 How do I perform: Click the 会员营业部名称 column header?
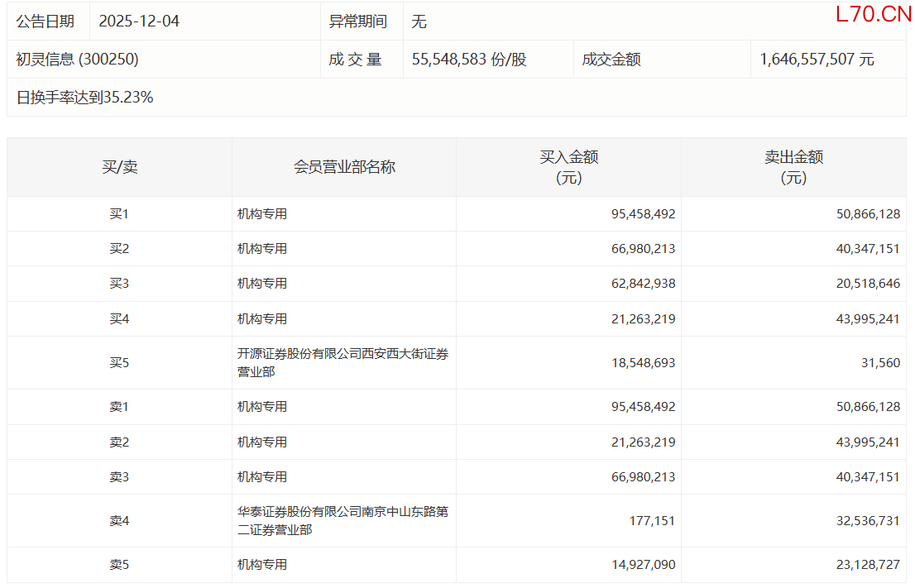point(344,167)
